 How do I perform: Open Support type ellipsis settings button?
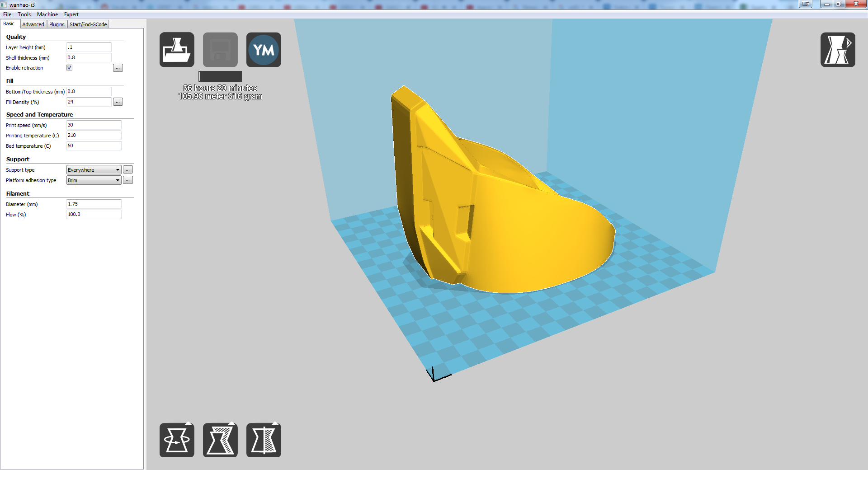click(x=128, y=170)
